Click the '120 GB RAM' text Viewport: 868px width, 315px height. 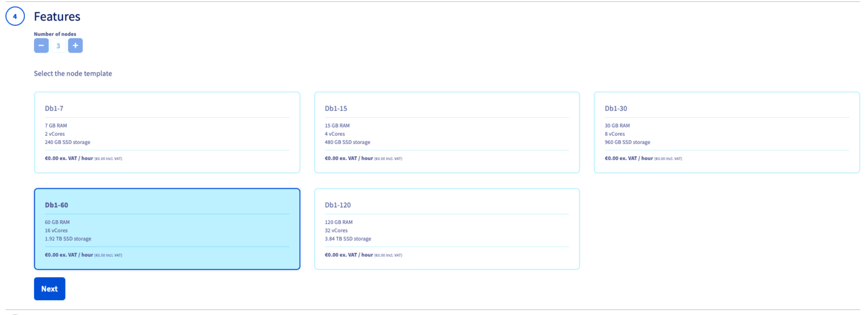pos(339,222)
